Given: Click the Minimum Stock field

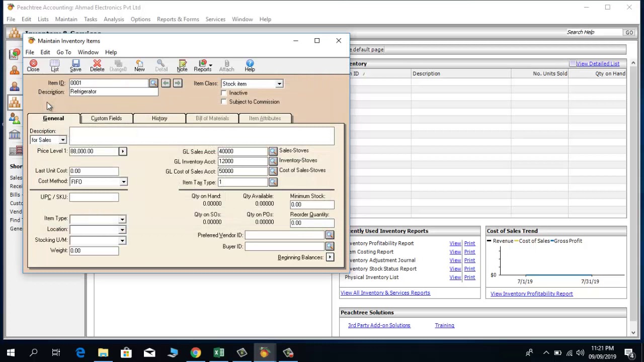Looking at the screenshot, I should [312, 205].
